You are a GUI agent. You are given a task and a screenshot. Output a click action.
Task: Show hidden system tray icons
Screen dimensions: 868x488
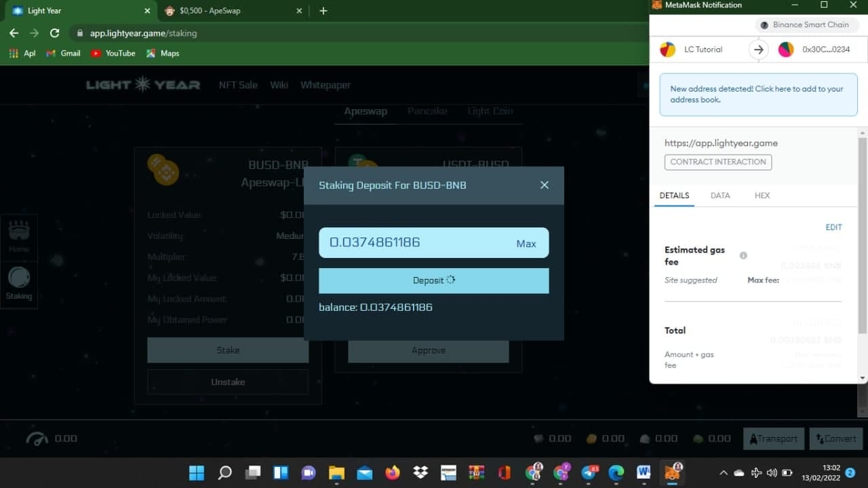723,472
